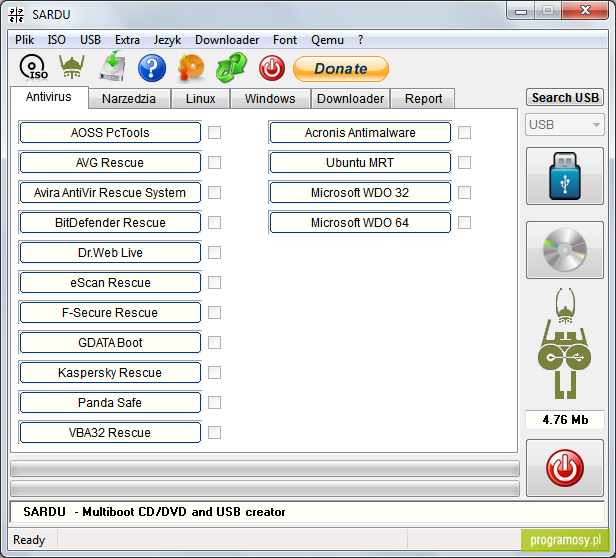
Task: Click the large red power button
Action: click(x=565, y=468)
